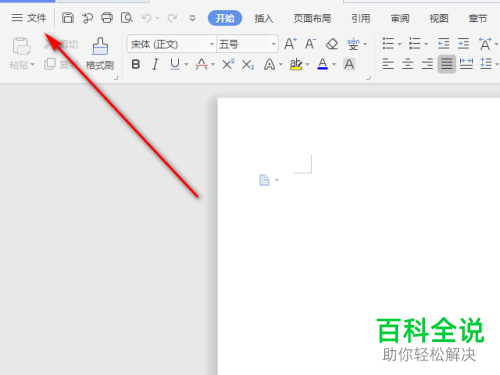Open the 宋体 font name dropdown
The height and width of the screenshot is (375, 500).
pos(212,44)
